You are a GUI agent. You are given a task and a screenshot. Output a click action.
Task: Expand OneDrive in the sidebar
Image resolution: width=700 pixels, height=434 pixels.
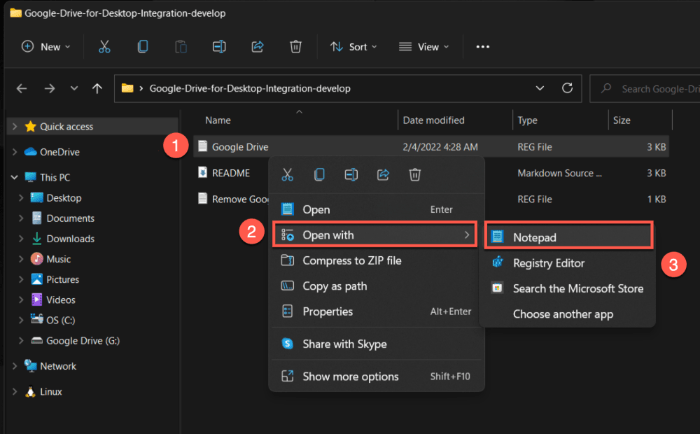15,152
